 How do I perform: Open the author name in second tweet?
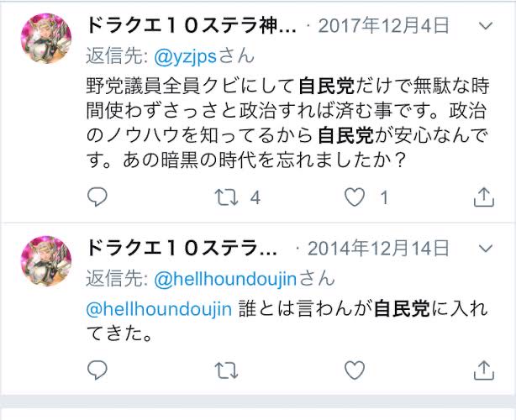tap(182, 249)
